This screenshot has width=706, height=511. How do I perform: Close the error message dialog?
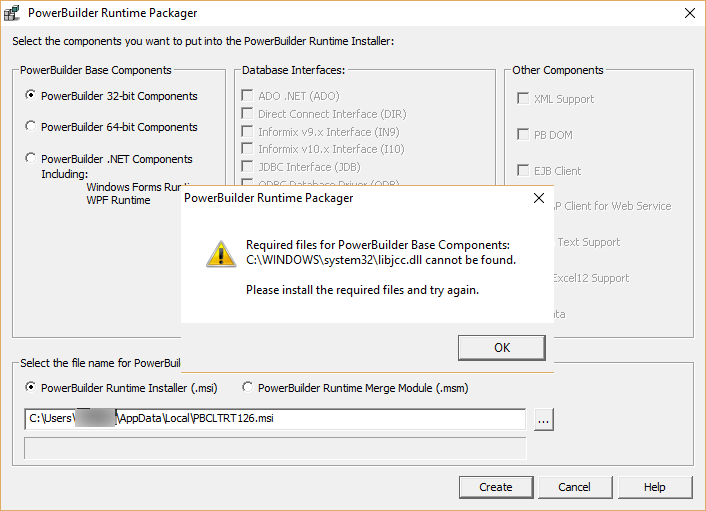pos(539,198)
